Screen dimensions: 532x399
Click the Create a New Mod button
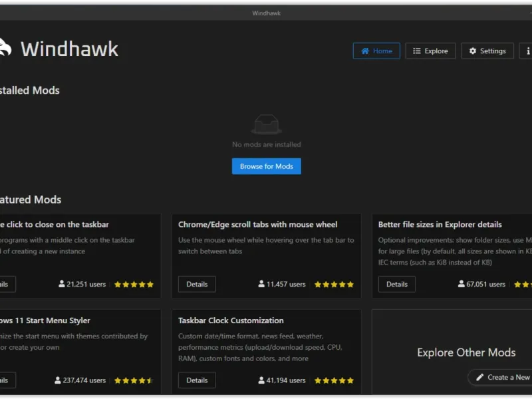[x=501, y=377]
